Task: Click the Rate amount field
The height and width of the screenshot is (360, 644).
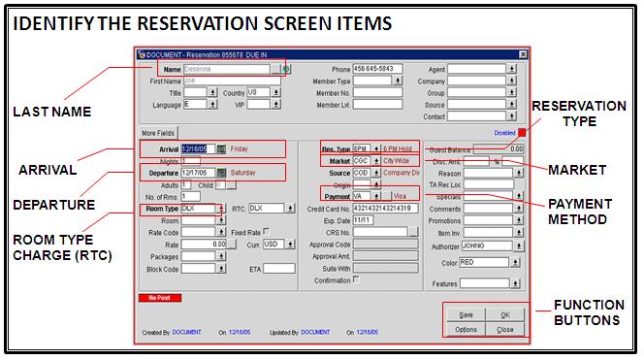Action: pos(204,245)
